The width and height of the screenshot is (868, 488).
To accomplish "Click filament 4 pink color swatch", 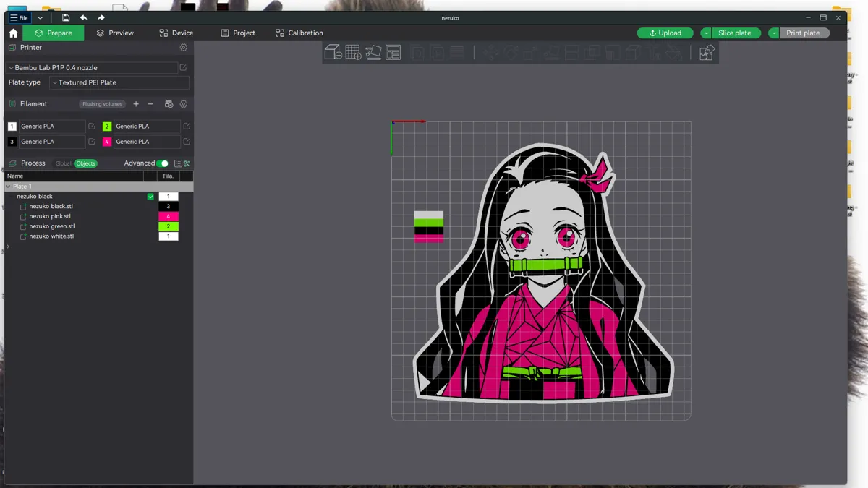I will (107, 142).
